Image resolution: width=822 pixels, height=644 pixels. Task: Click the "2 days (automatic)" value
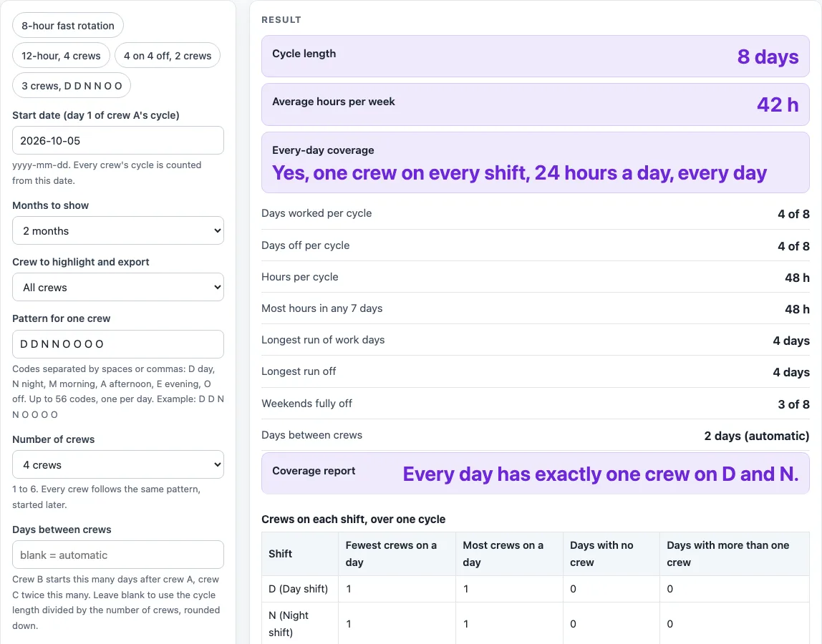pyautogui.click(x=757, y=436)
